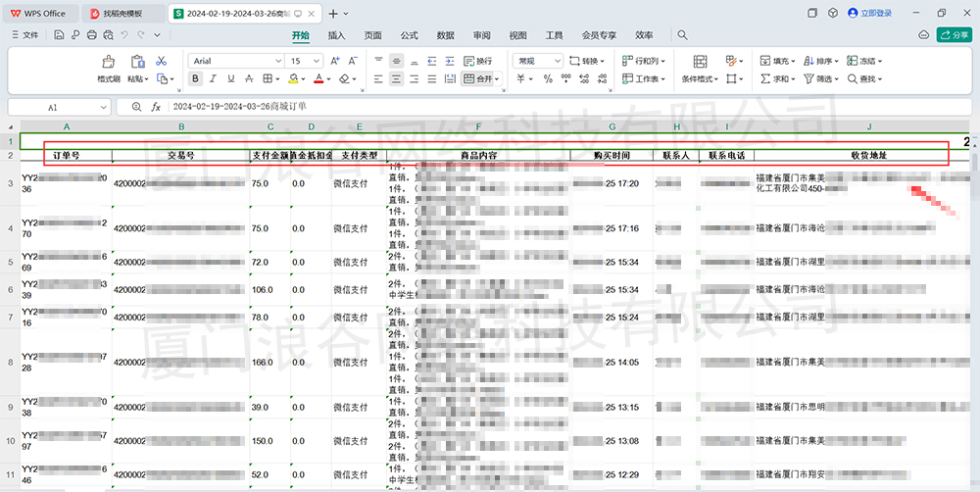Open the ribbon search magnifier icon

(x=682, y=35)
